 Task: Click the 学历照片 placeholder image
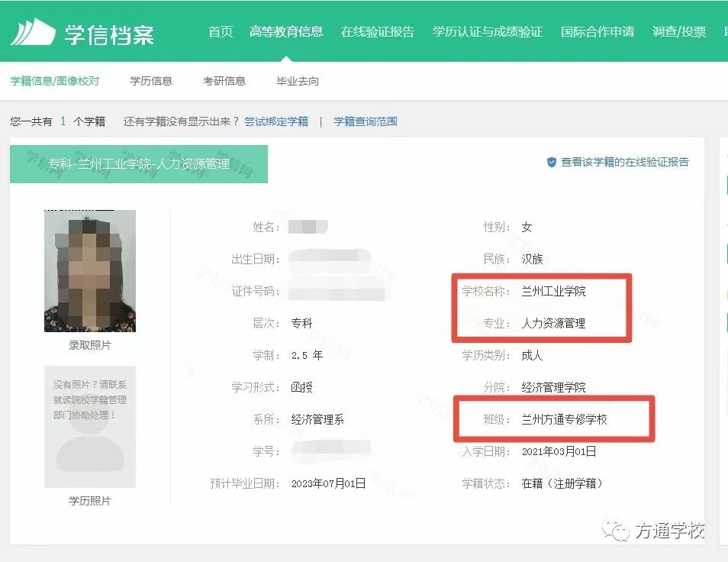click(x=89, y=426)
